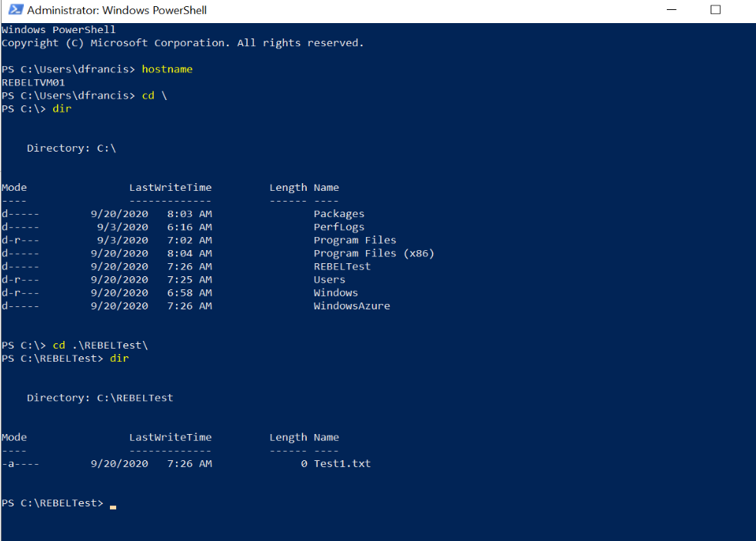Click the 'cd \' command text
756x541 pixels.
coord(155,95)
